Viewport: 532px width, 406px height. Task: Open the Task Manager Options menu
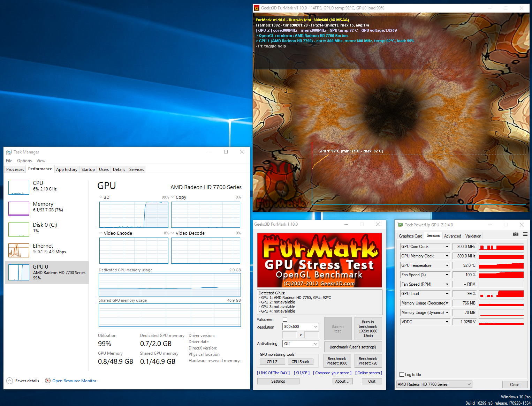24,161
